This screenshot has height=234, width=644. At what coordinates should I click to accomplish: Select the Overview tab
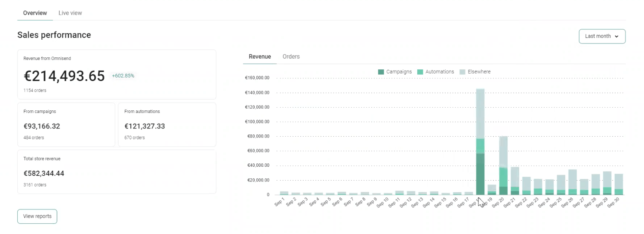pos(35,13)
